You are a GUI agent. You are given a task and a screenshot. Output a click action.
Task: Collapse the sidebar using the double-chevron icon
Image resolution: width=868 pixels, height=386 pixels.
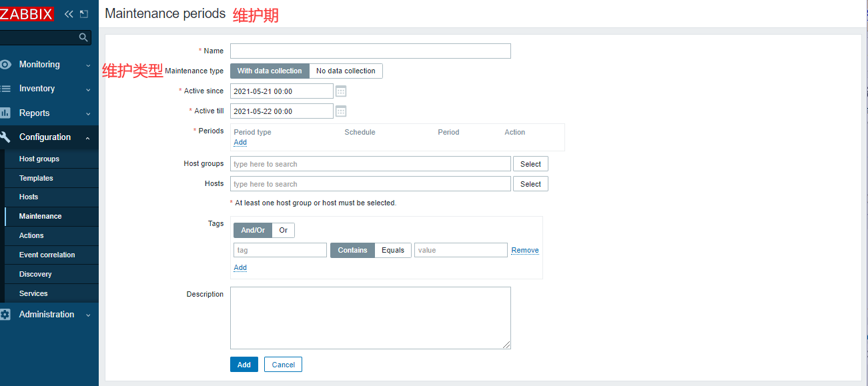point(67,13)
